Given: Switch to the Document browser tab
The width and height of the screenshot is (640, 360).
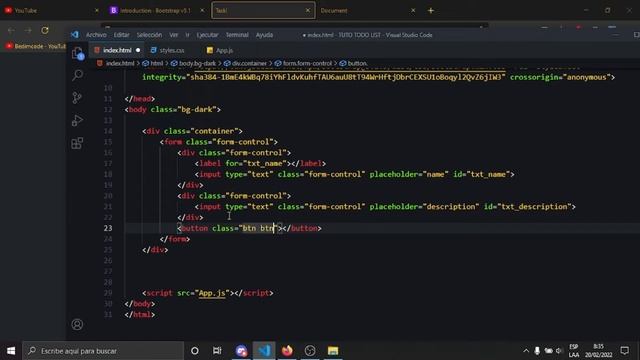Looking at the screenshot, I should coord(334,11).
